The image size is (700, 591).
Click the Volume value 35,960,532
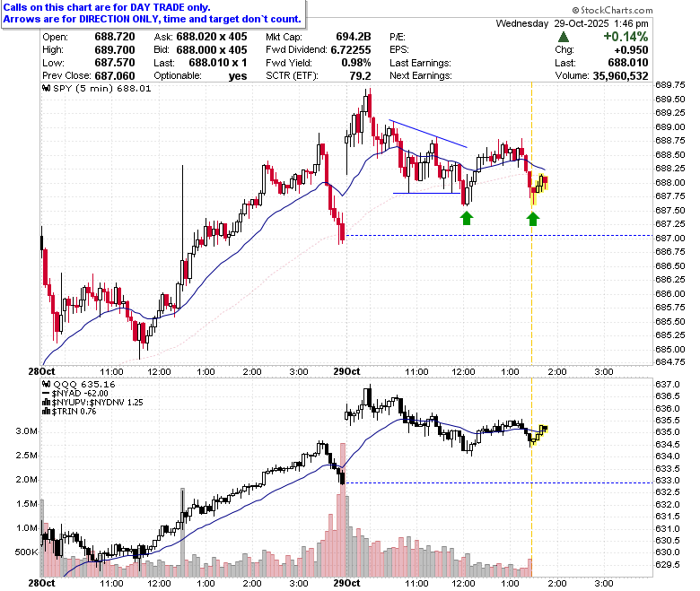(620, 76)
